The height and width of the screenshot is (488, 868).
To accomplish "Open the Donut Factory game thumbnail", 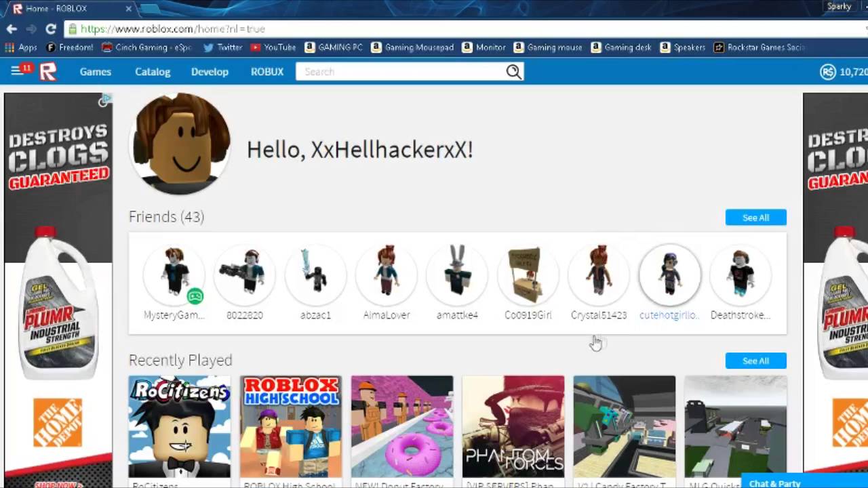I will 402,427.
